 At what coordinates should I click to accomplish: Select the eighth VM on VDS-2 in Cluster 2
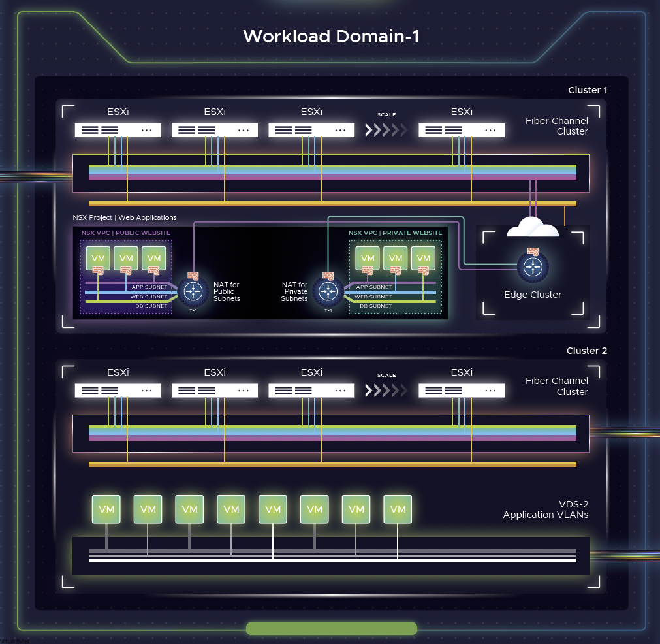pyautogui.click(x=398, y=509)
